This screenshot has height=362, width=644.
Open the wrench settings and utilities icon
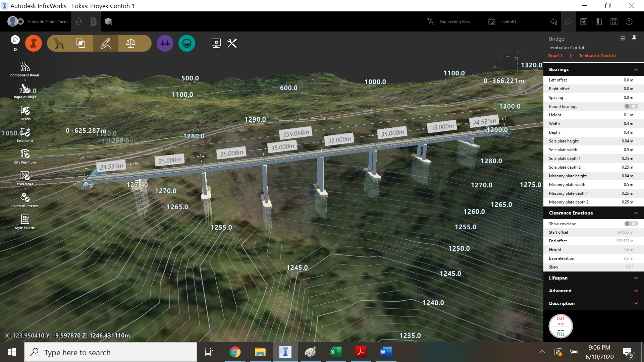click(x=232, y=43)
